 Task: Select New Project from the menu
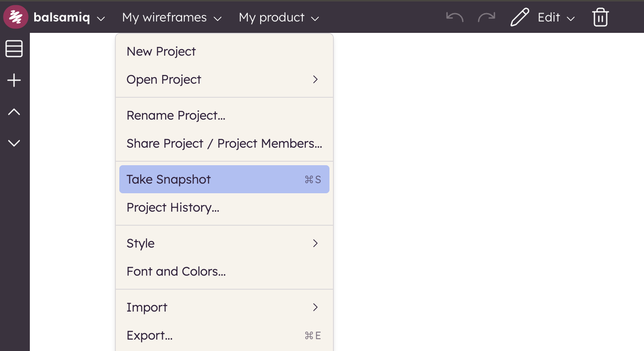point(161,51)
